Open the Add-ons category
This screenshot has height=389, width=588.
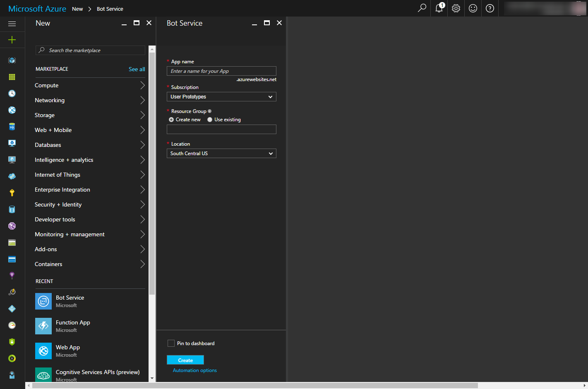click(90, 249)
